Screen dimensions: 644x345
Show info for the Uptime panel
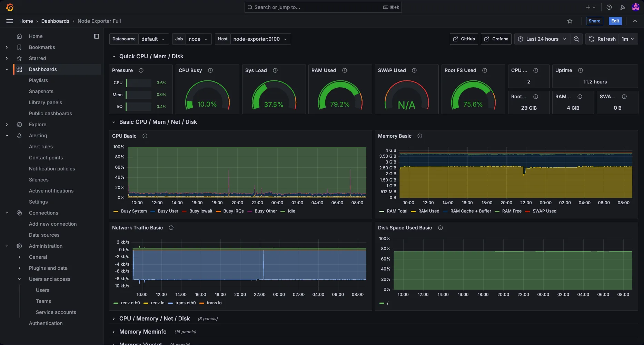pos(581,70)
